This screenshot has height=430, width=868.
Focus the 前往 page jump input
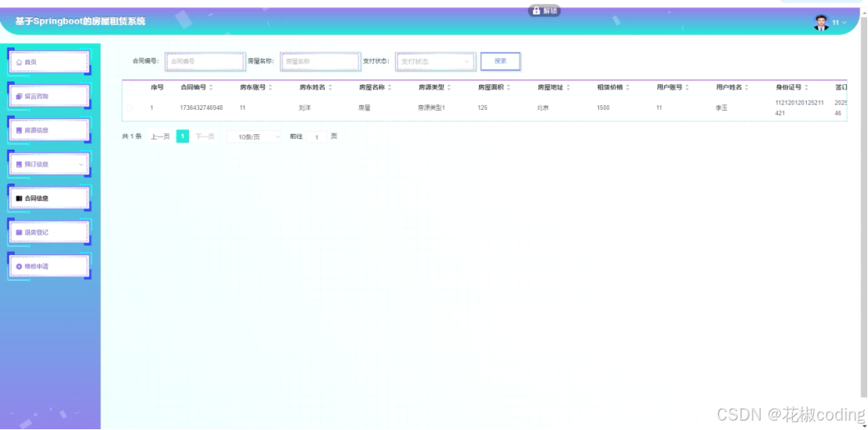click(318, 137)
